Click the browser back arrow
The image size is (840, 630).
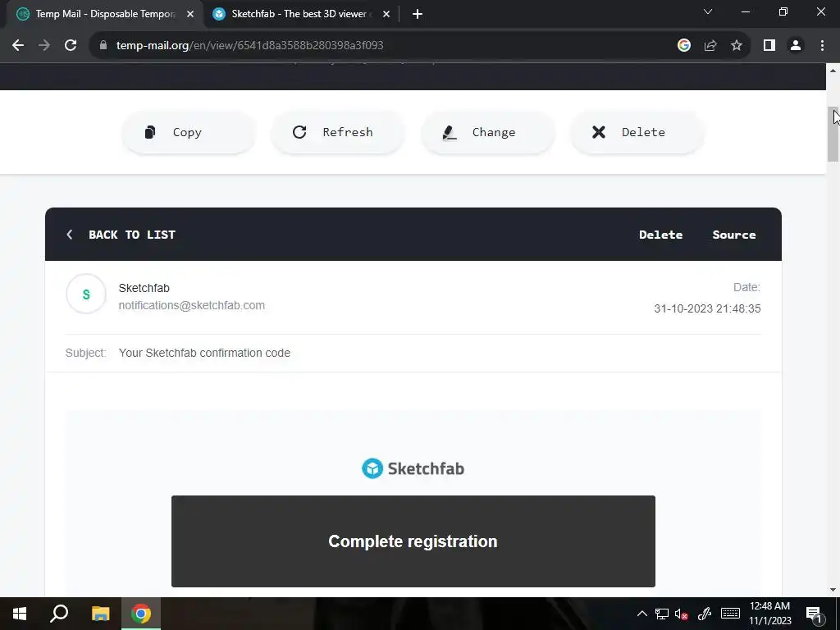18,46
